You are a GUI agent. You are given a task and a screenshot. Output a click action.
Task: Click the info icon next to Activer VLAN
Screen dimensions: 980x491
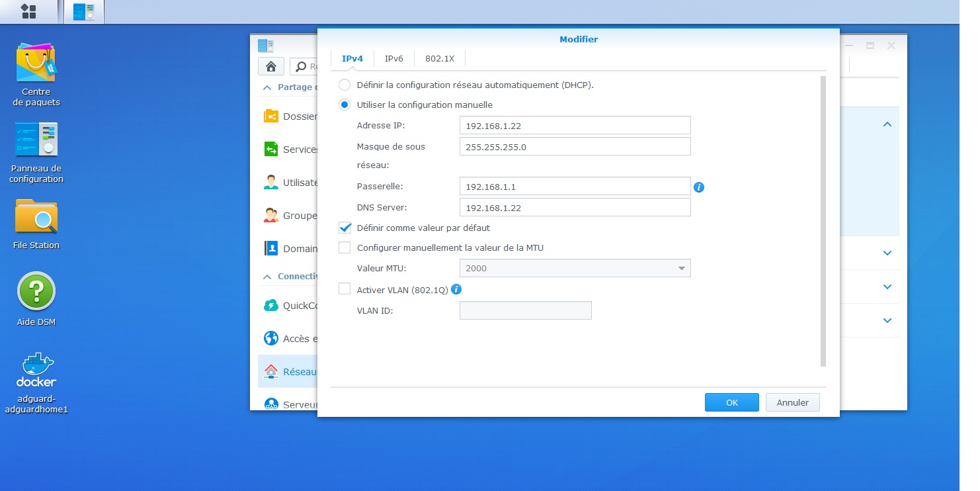tap(456, 289)
